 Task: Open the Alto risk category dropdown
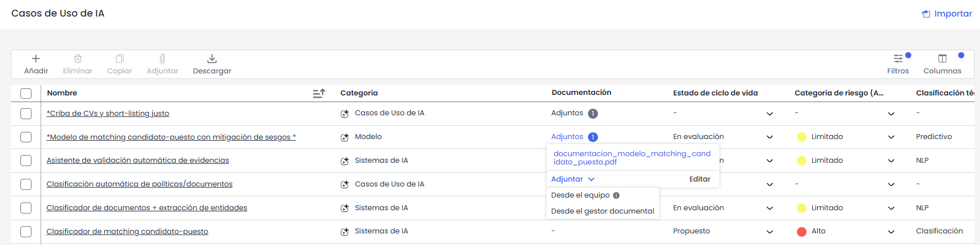click(x=891, y=232)
